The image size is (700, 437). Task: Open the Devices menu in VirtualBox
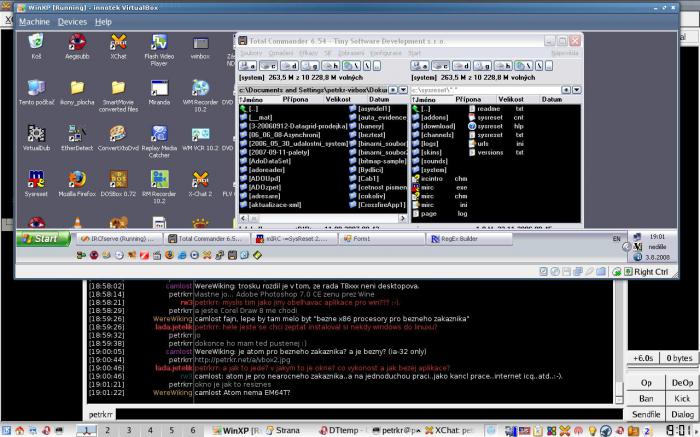[x=72, y=22]
